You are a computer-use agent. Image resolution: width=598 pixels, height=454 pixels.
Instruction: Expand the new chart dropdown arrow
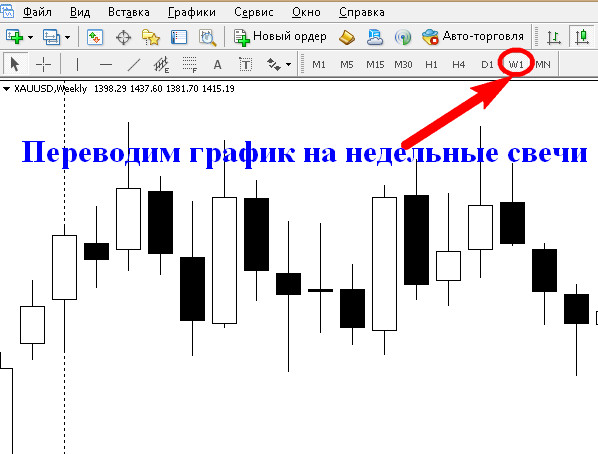[x=30, y=37]
